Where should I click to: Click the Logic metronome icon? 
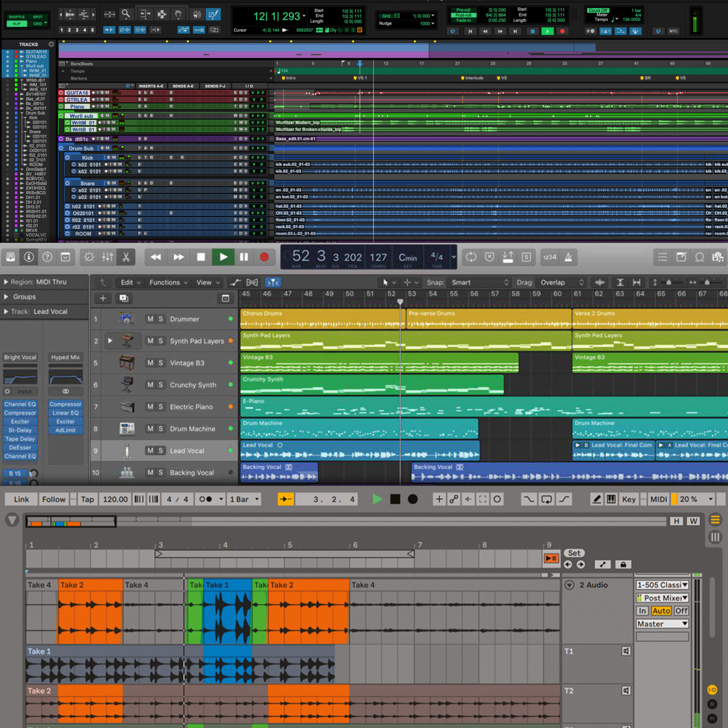568,257
